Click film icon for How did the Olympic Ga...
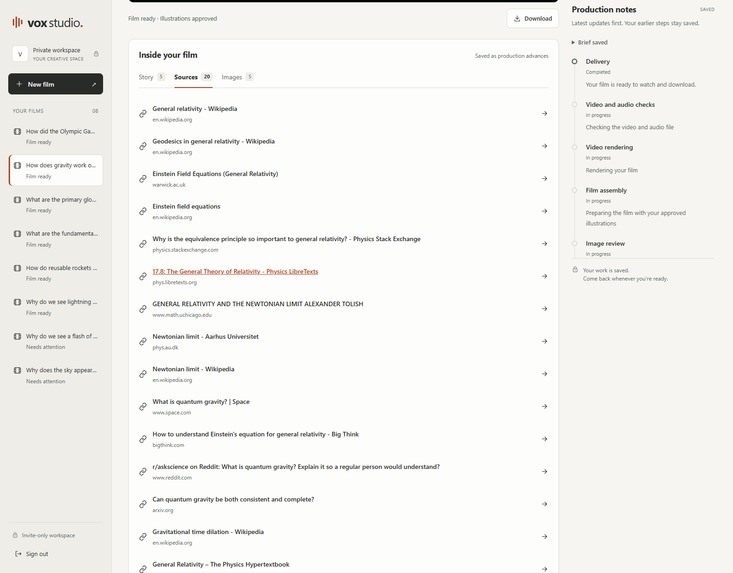The width and height of the screenshot is (733, 573). [x=17, y=131]
